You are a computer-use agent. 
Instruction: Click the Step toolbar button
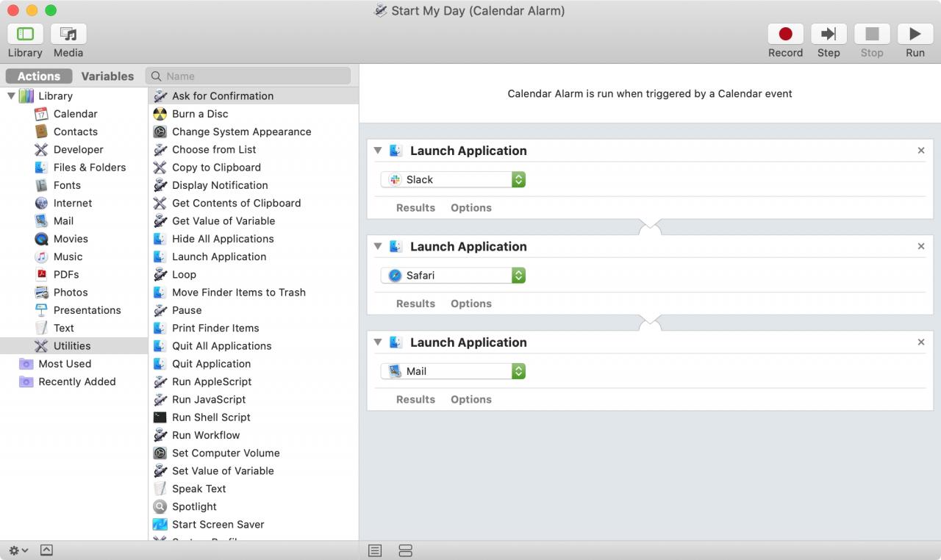829,34
